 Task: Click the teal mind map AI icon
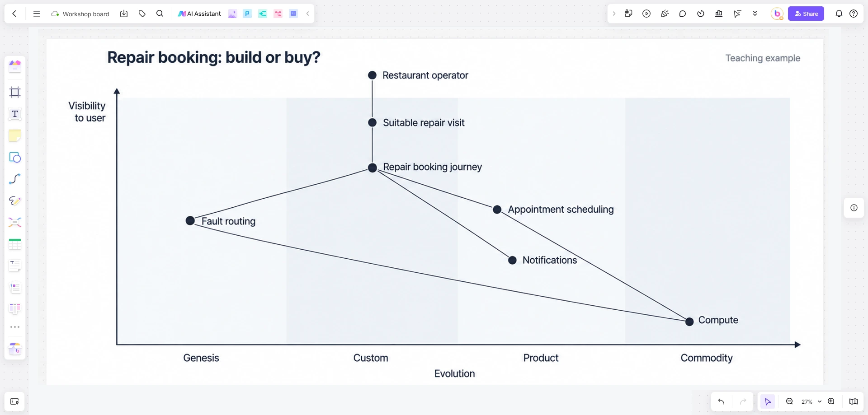263,14
